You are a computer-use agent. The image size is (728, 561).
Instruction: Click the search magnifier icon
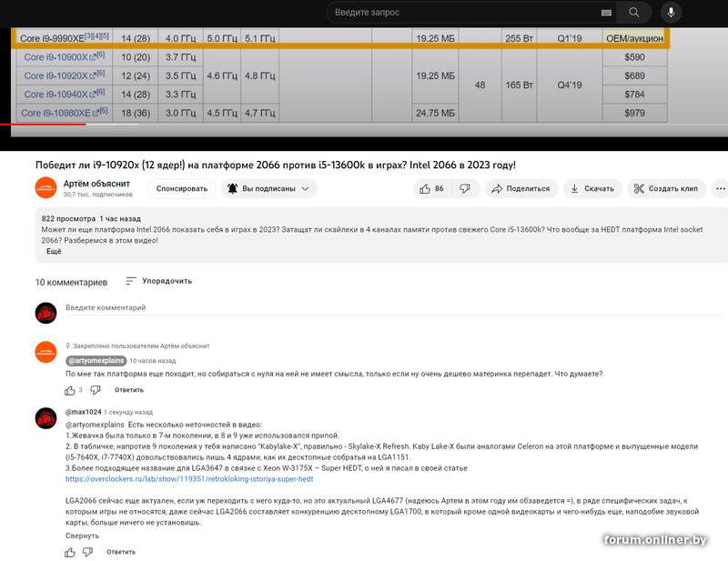click(x=633, y=13)
